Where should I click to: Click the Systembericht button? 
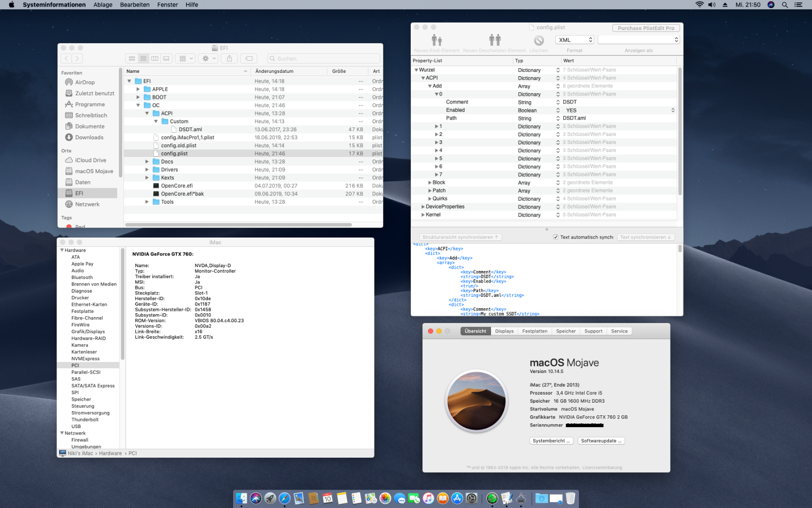coord(551,441)
